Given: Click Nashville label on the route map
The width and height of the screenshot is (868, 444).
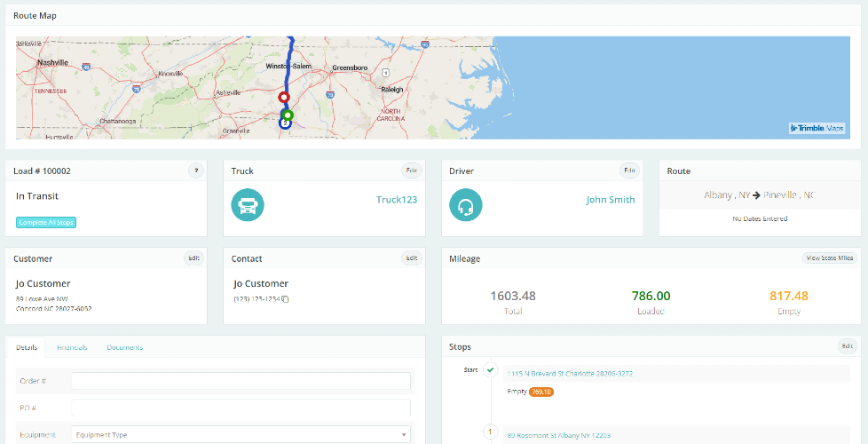Looking at the screenshot, I should tap(52, 63).
